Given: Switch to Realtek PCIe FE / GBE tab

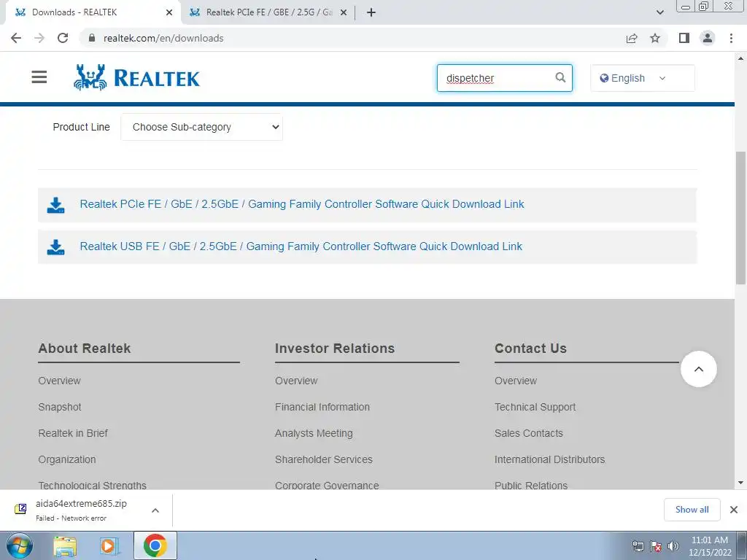Looking at the screenshot, I should coord(269,12).
